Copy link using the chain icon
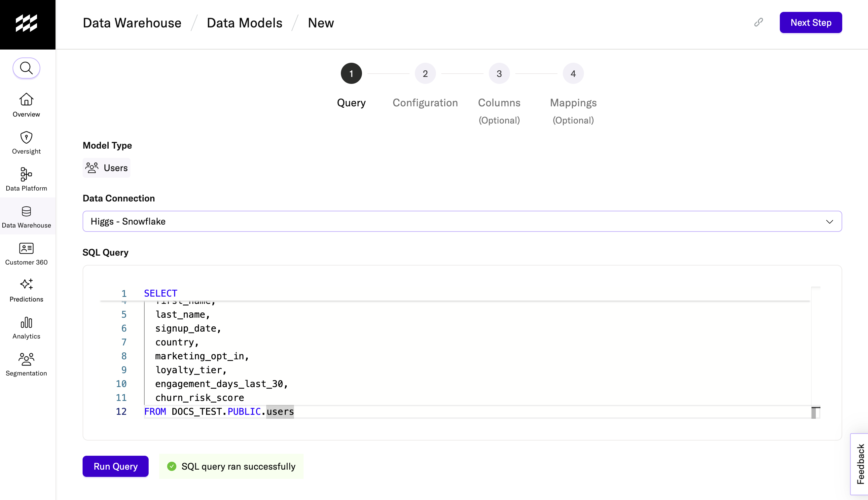Viewport: 868px width, 500px height. coord(758,22)
